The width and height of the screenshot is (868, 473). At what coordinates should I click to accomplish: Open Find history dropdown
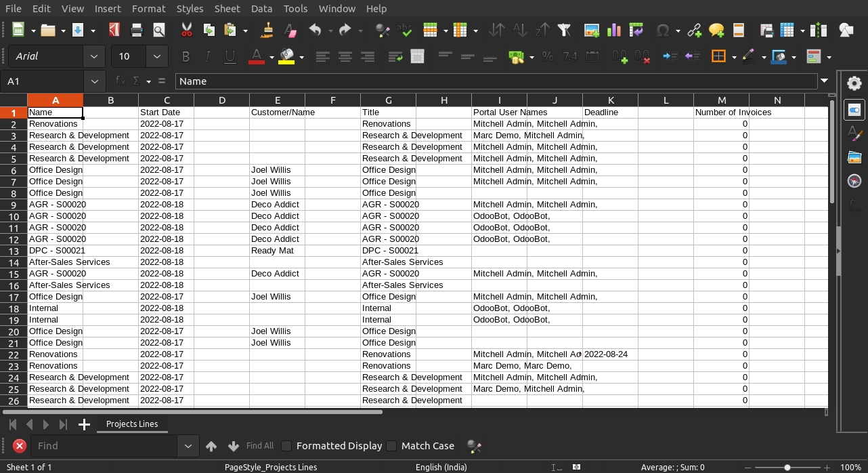pos(188,446)
